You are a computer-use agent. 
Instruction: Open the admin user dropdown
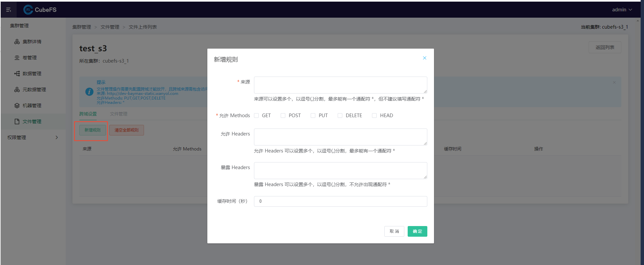click(622, 10)
